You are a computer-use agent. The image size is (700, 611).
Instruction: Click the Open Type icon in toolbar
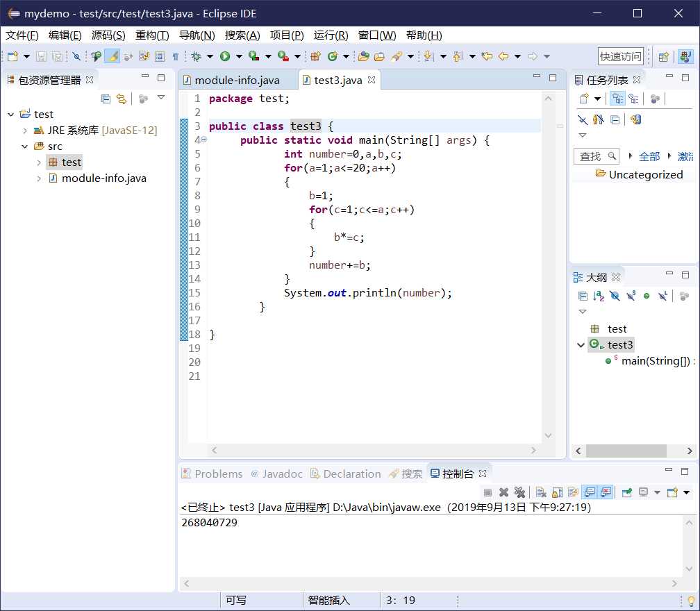pos(364,56)
